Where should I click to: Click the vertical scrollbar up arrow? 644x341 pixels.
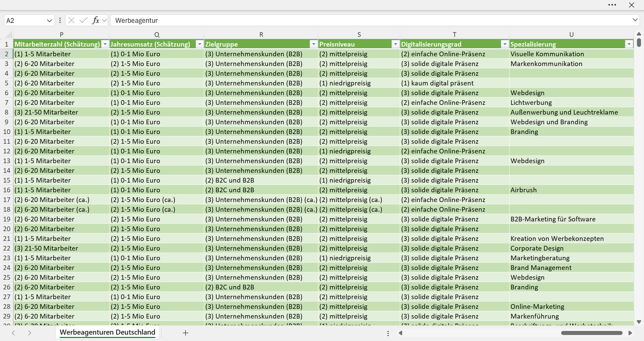[x=639, y=34]
